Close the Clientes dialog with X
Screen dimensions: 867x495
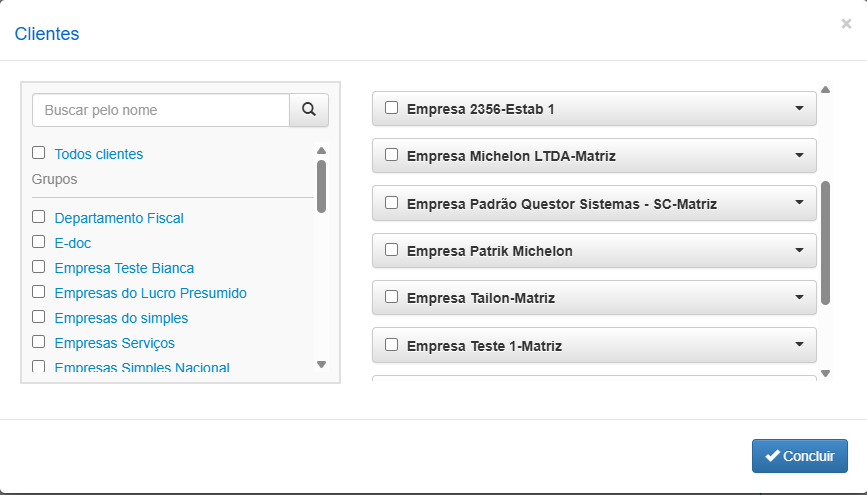(x=846, y=24)
